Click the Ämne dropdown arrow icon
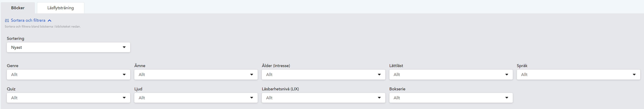This screenshot has height=109, width=644. [x=252, y=75]
